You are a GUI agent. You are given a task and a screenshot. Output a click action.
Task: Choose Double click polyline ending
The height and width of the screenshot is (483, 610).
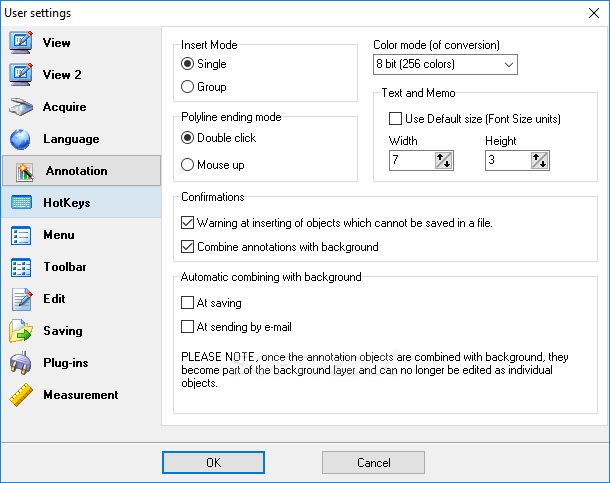pyautogui.click(x=188, y=138)
